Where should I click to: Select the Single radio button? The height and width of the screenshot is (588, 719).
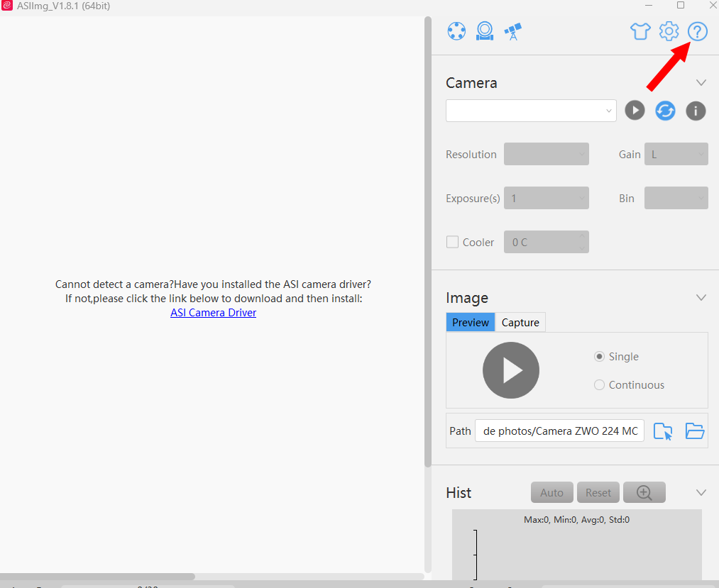[x=599, y=357]
